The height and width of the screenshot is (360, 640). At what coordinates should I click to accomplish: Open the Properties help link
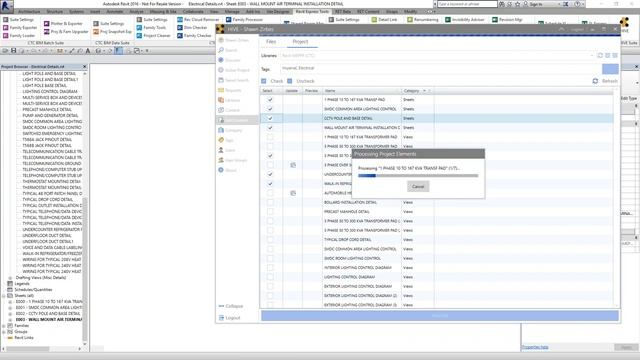535,347
